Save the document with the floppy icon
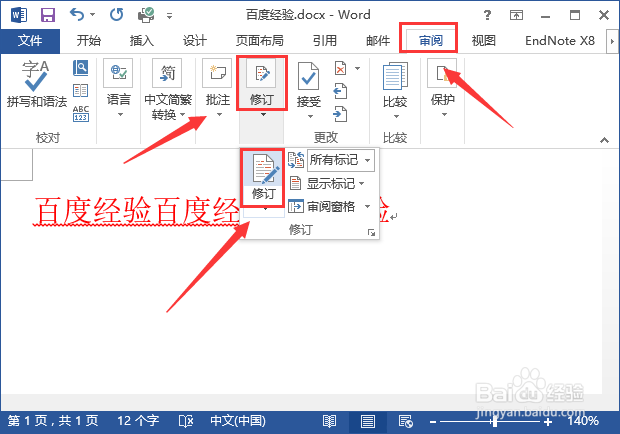The width and height of the screenshot is (620, 434). 48,15
